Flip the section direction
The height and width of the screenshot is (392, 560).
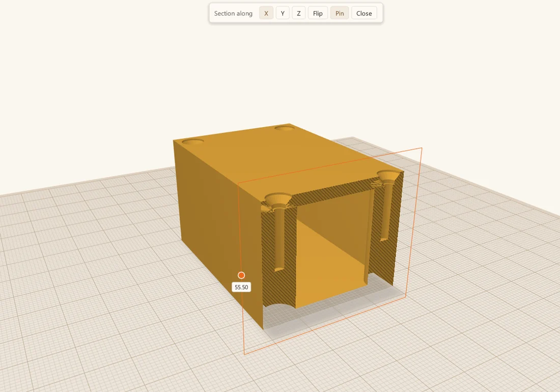pyautogui.click(x=318, y=13)
